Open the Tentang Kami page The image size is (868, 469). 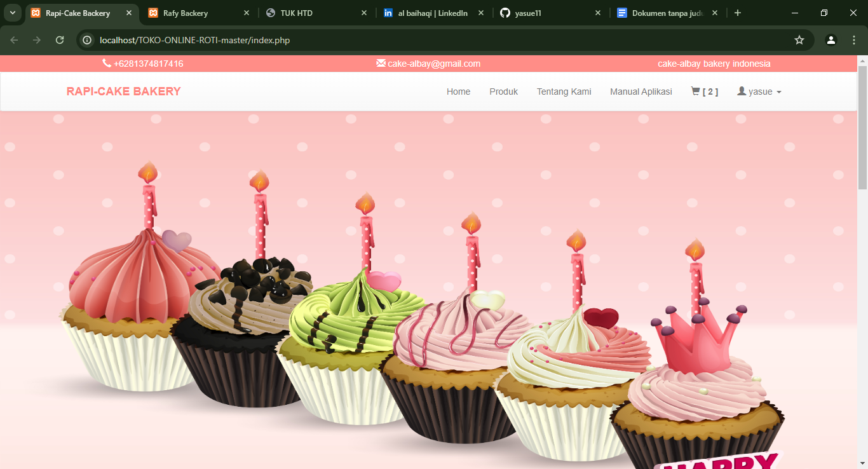tap(564, 92)
